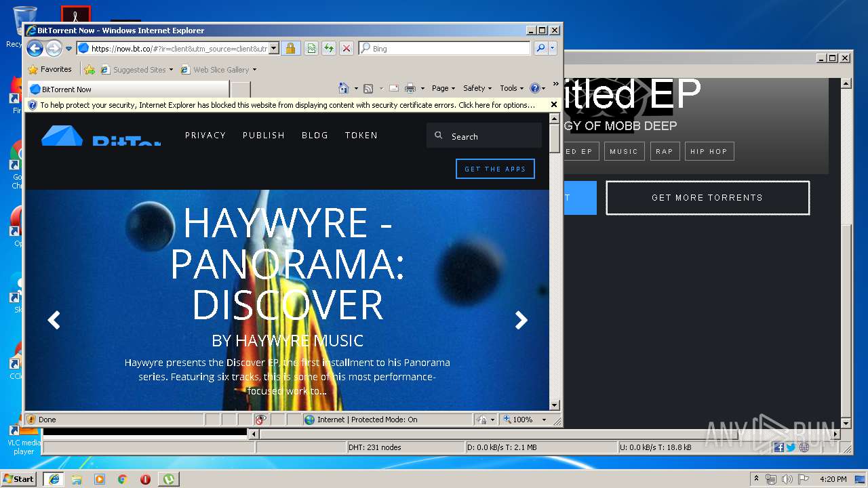The height and width of the screenshot is (488, 868).
Task: Click the DHT: 231 nodes status
Action: (x=375, y=447)
